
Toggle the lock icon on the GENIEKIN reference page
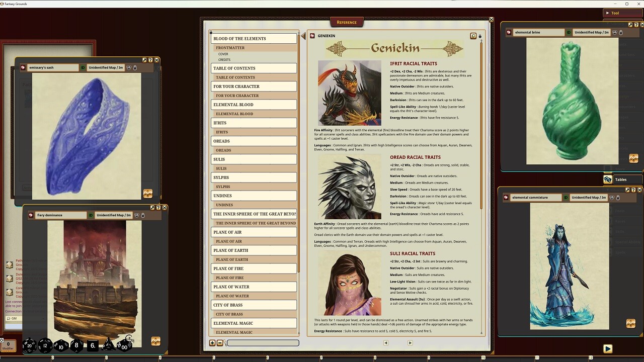pyautogui.click(x=479, y=36)
